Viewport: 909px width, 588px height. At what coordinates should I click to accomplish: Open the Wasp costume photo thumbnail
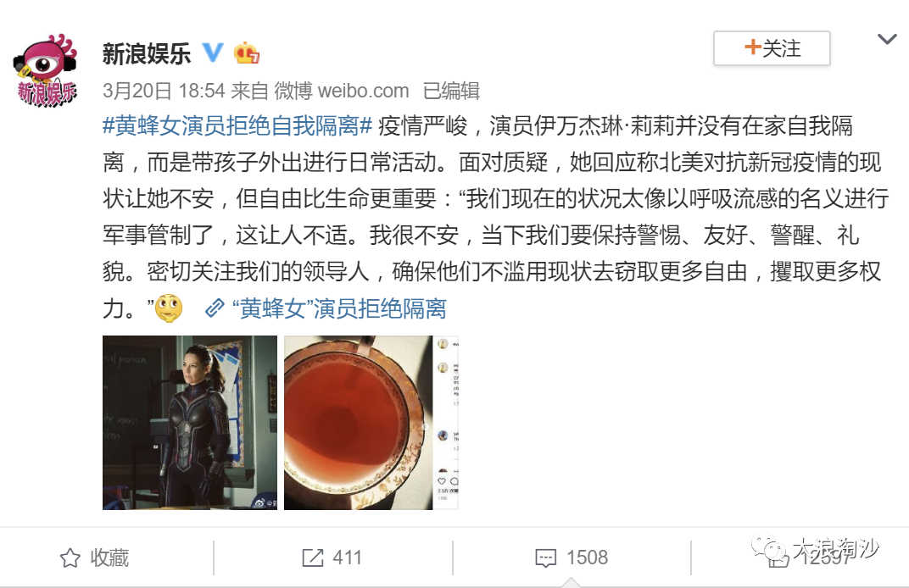click(190, 423)
